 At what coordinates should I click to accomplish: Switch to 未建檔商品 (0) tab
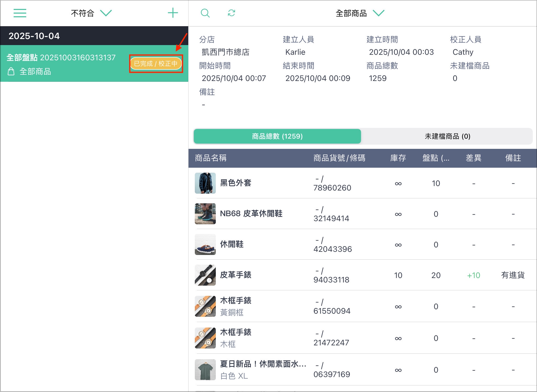[447, 136]
